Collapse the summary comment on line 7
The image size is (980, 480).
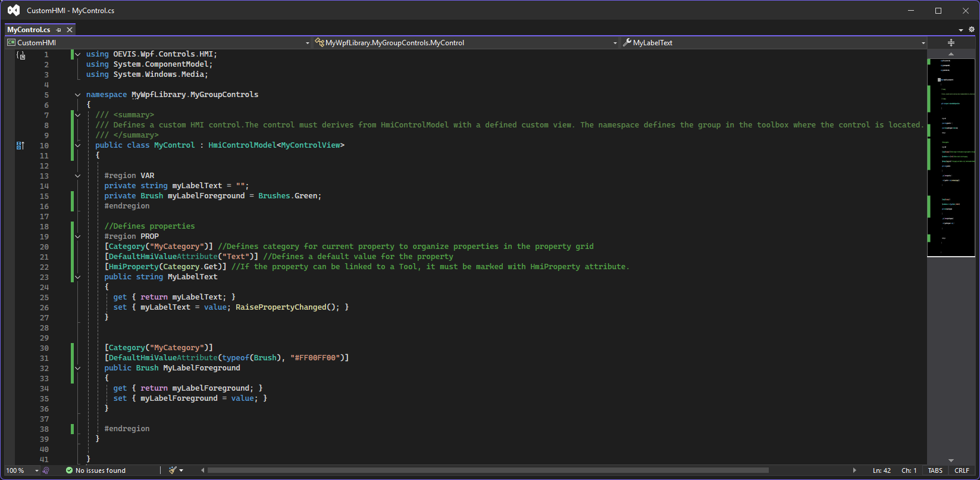pyautogui.click(x=77, y=115)
